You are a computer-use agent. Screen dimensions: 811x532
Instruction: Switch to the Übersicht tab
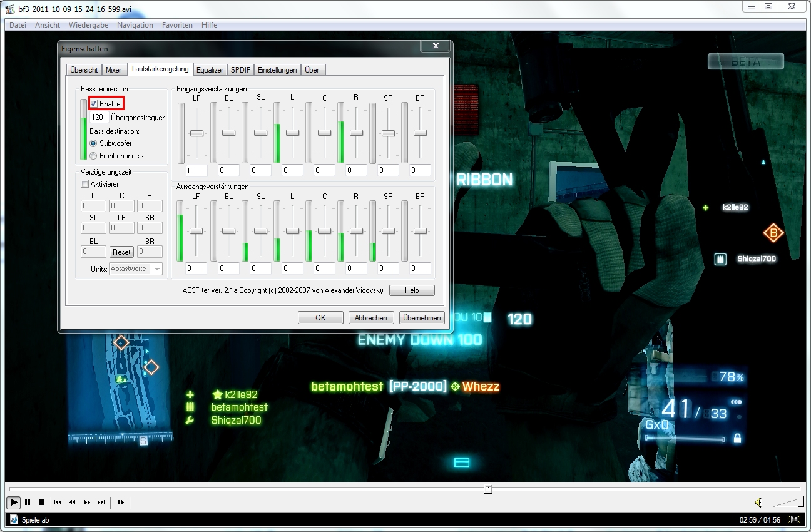coord(84,70)
